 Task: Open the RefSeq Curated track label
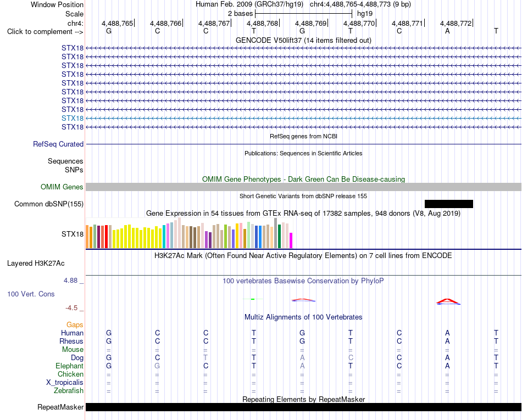point(58,144)
